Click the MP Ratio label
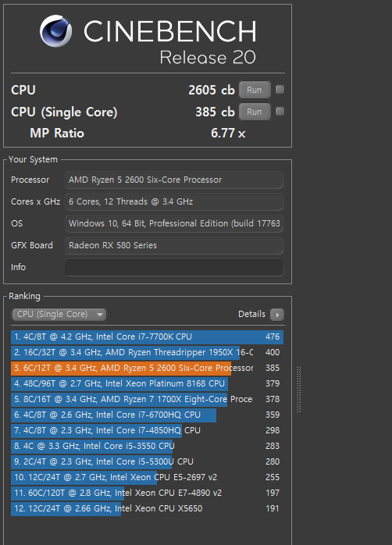The image size is (392, 545). click(57, 133)
